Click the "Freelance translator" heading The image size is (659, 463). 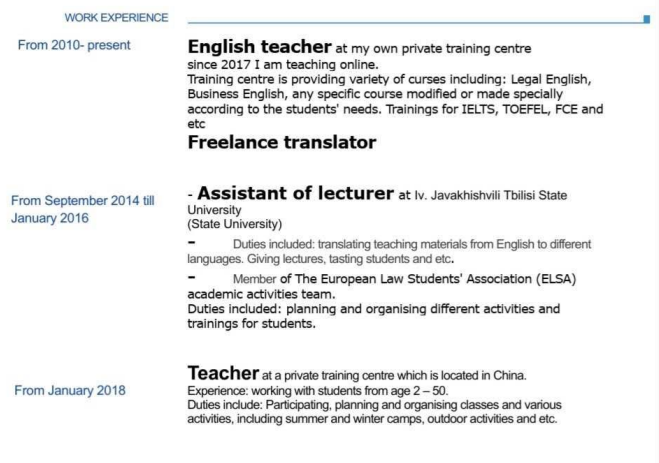[282, 142]
